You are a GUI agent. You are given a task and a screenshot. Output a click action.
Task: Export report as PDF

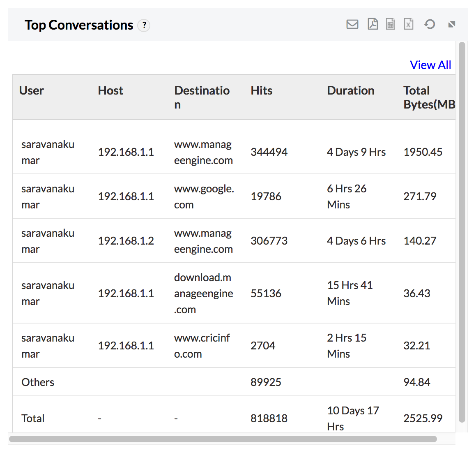[373, 25]
